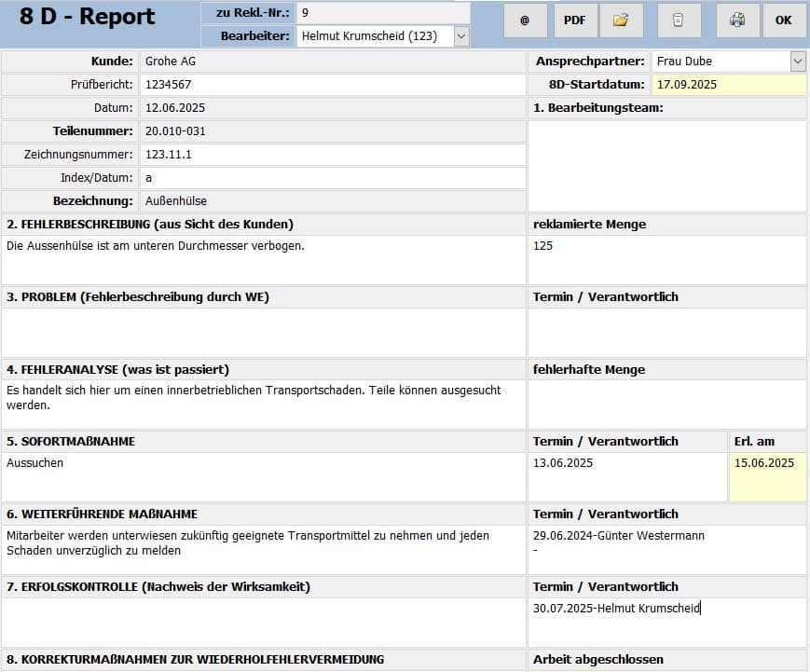Click the Sofortmaßnahme text containing Aussuchen
The width and height of the screenshot is (810, 672).
coord(264,476)
